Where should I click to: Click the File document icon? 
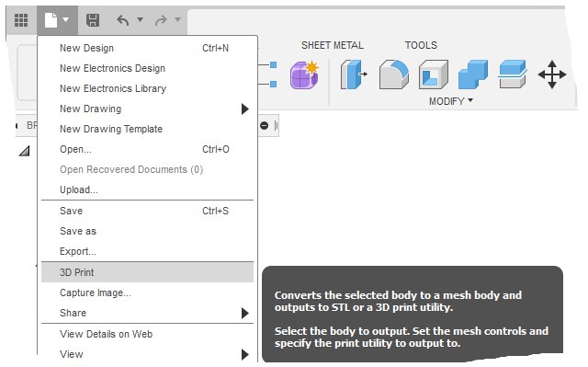(51, 20)
